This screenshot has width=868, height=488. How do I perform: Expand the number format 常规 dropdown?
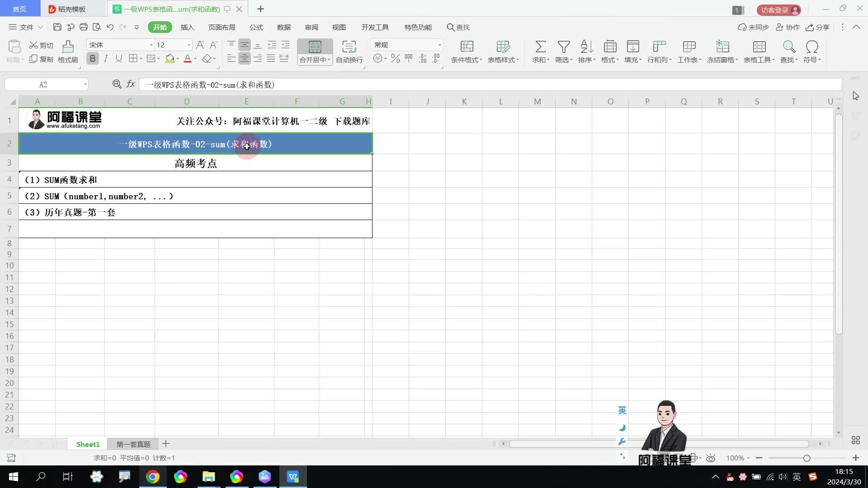coord(439,45)
